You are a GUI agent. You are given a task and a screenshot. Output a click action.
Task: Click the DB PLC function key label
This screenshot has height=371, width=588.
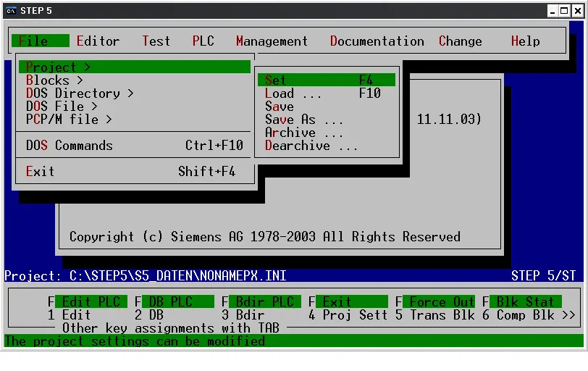(177, 301)
